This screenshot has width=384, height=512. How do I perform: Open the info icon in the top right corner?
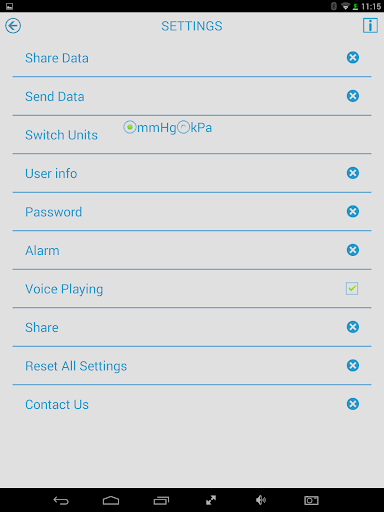pyautogui.click(x=370, y=26)
